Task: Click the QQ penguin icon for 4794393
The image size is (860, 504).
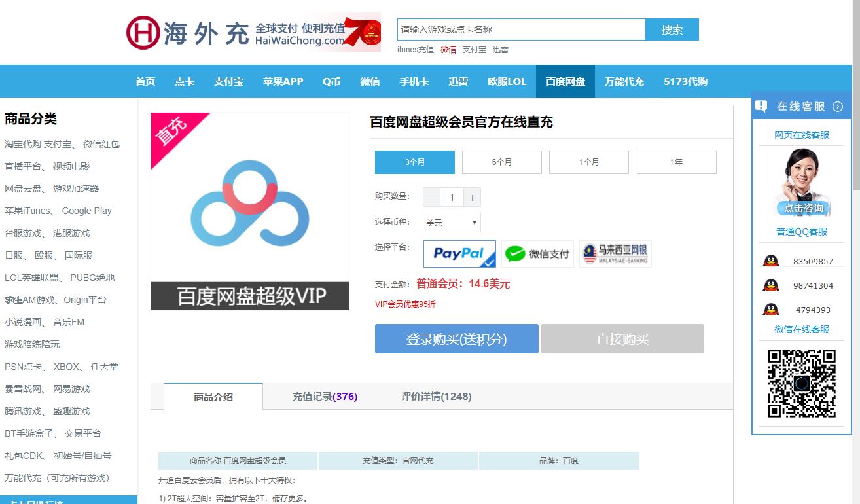Action: point(770,310)
